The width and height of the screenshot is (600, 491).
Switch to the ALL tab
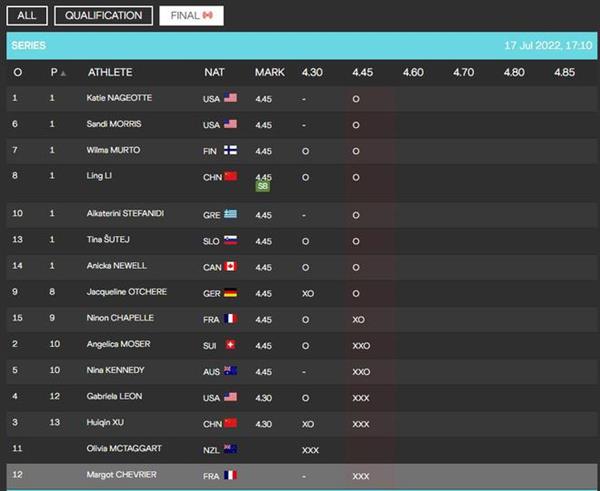click(x=26, y=16)
